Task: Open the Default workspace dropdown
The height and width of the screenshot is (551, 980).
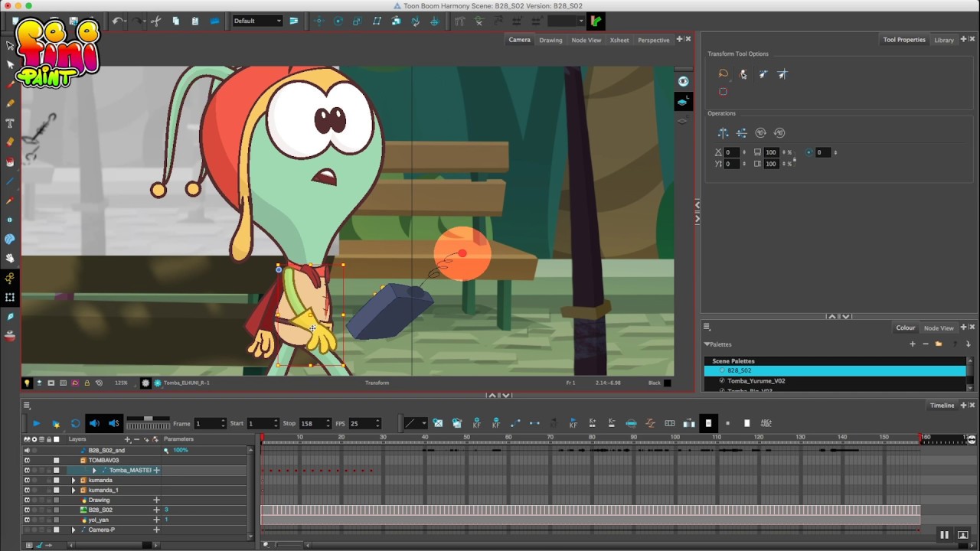Action: click(x=256, y=21)
